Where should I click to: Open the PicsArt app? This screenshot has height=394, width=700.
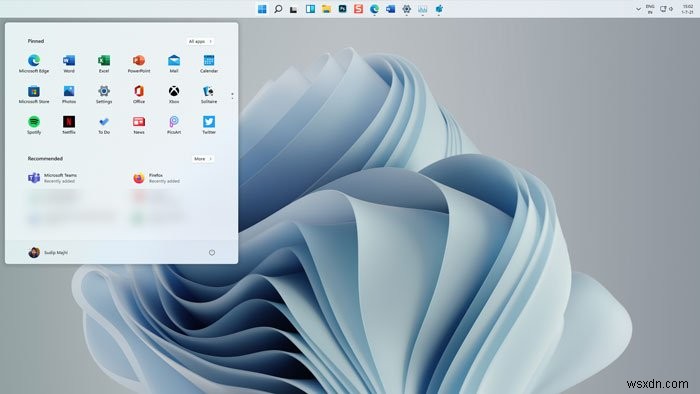pos(174,125)
